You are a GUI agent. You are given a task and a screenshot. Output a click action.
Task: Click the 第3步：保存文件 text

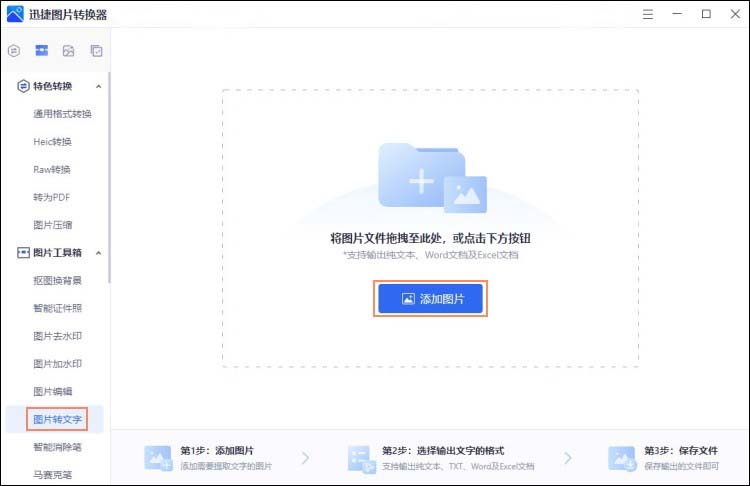[681, 451]
